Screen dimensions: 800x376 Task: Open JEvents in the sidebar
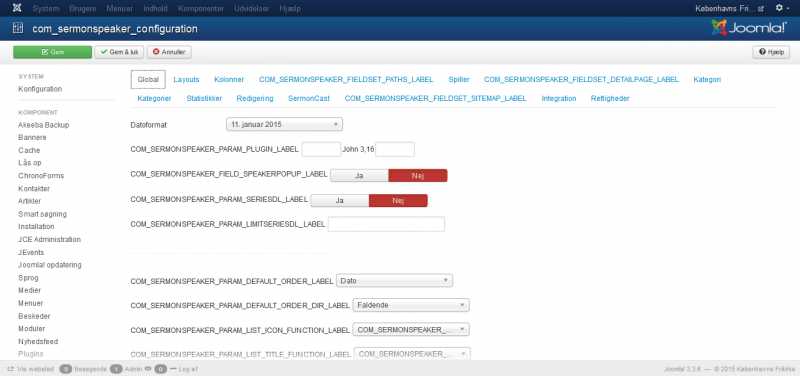coord(31,253)
